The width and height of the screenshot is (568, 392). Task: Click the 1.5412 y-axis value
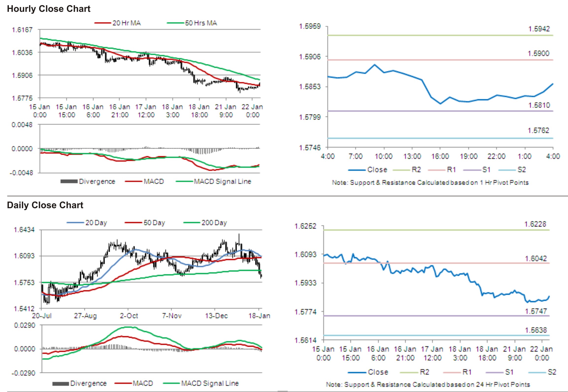(x=24, y=309)
